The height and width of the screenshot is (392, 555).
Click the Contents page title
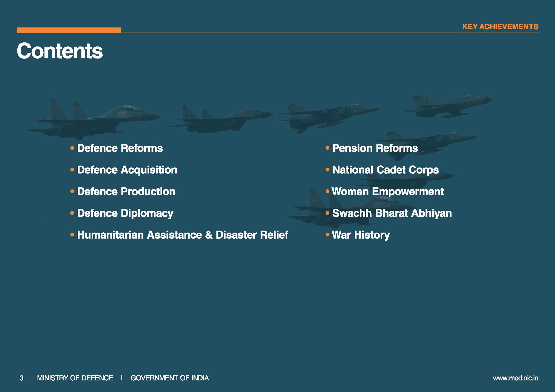pyautogui.click(x=60, y=51)
